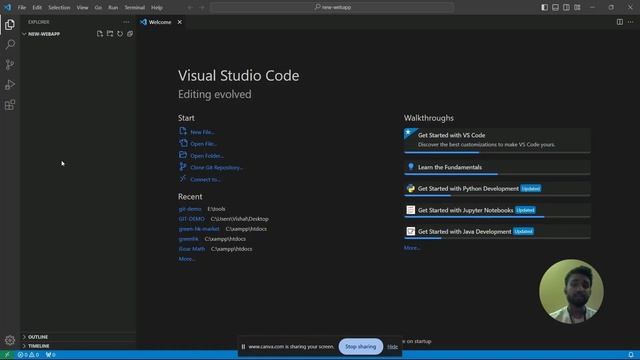640x360 pixels.
Task: Open the View menu
Action: point(82,7)
